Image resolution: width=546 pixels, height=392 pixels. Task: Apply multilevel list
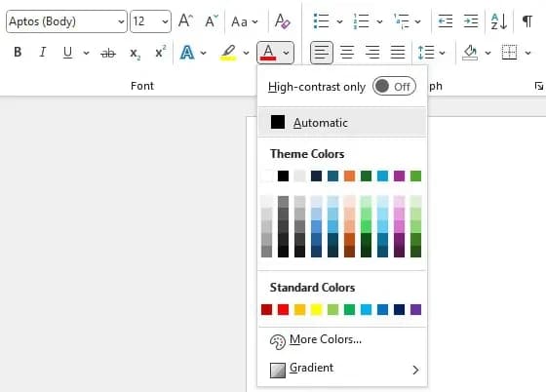401,21
